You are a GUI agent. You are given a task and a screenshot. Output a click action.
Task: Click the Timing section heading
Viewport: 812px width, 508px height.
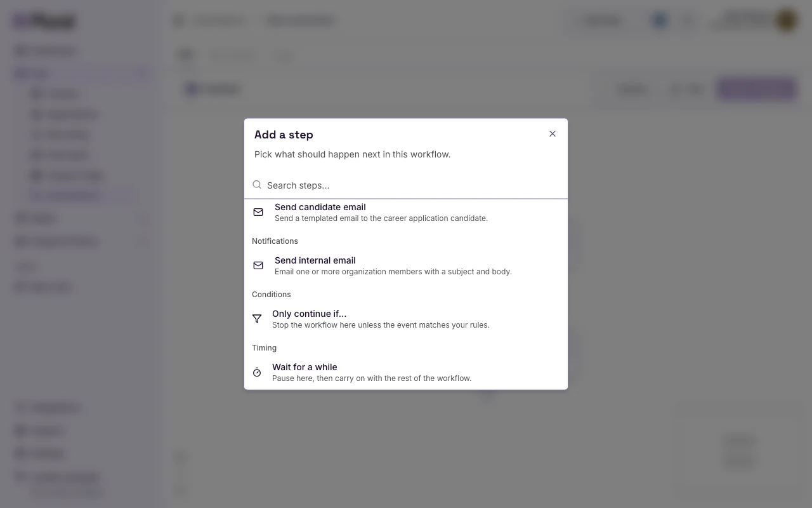tap(264, 348)
